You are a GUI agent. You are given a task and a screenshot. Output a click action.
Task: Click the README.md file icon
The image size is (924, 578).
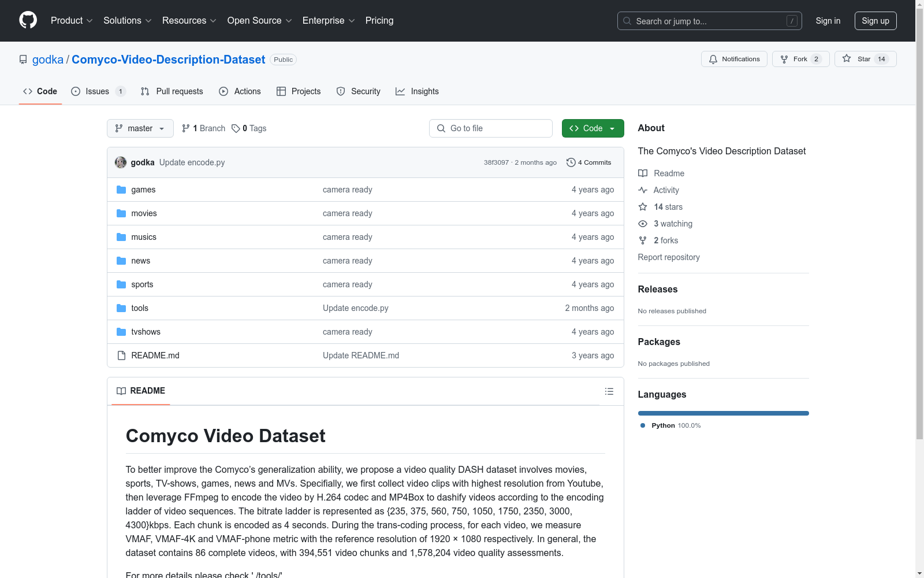click(x=121, y=355)
